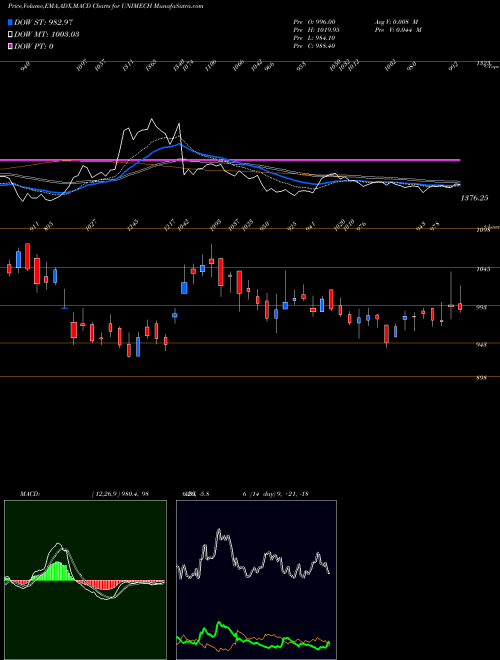Screen dimensions: 500x660
Task: Select the 'DOW MT: 1003.03' legend text
Action: [x=47, y=35]
